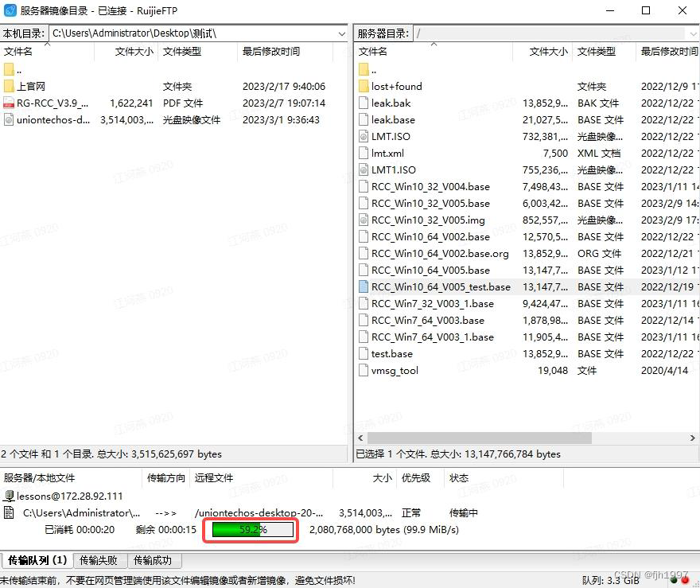The width and height of the screenshot is (700, 588).
Task: Click the file icon of leak.bak
Action: (364, 103)
